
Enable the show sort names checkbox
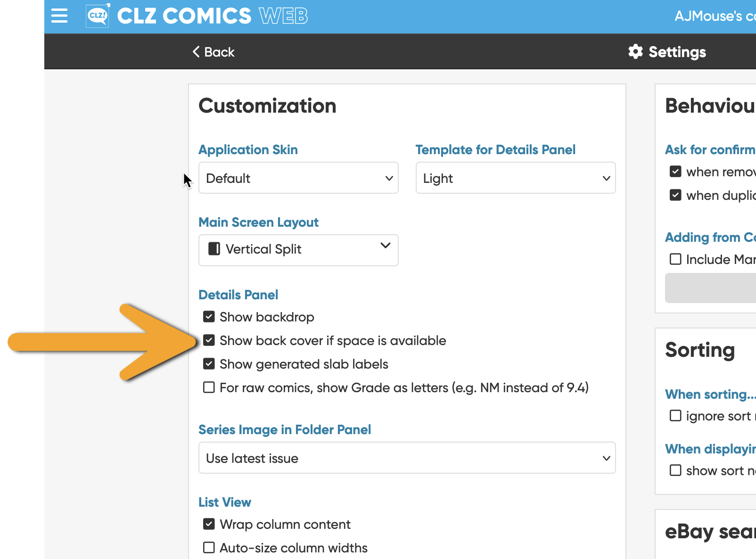pos(675,470)
